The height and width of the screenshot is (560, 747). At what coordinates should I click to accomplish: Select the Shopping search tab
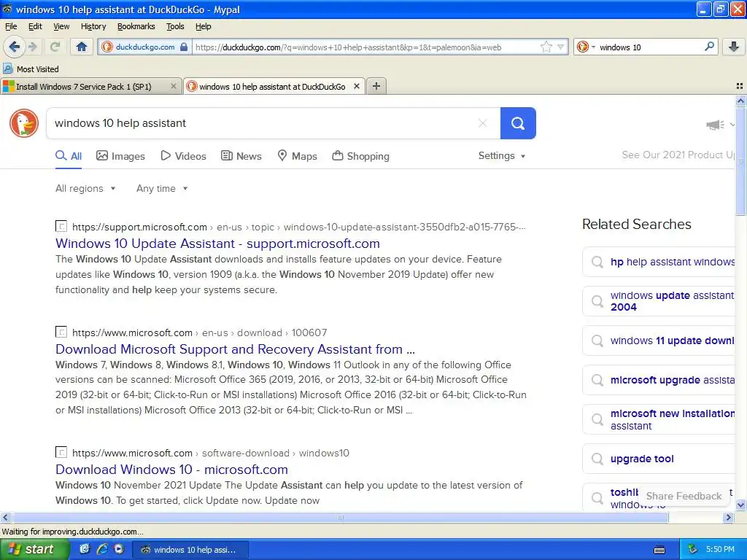pyautogui.click(x=360, y=156)
